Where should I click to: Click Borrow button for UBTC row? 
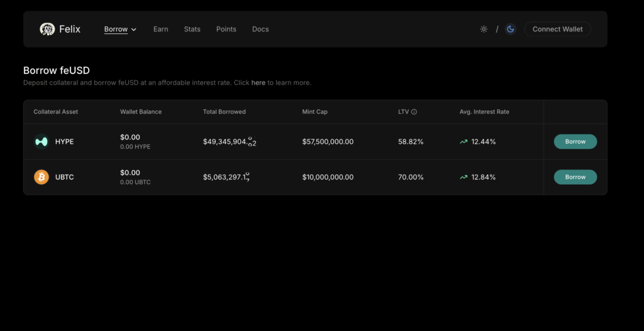[575, 177]
